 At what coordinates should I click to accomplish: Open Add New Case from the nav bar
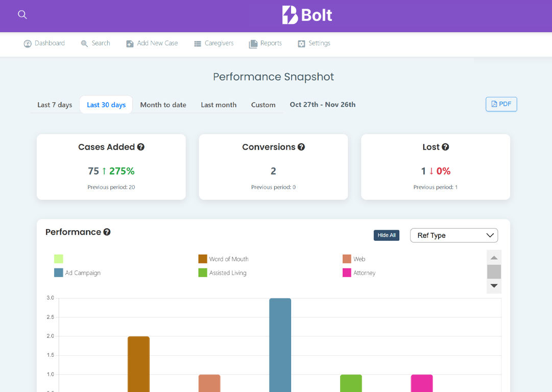point(129,43)
